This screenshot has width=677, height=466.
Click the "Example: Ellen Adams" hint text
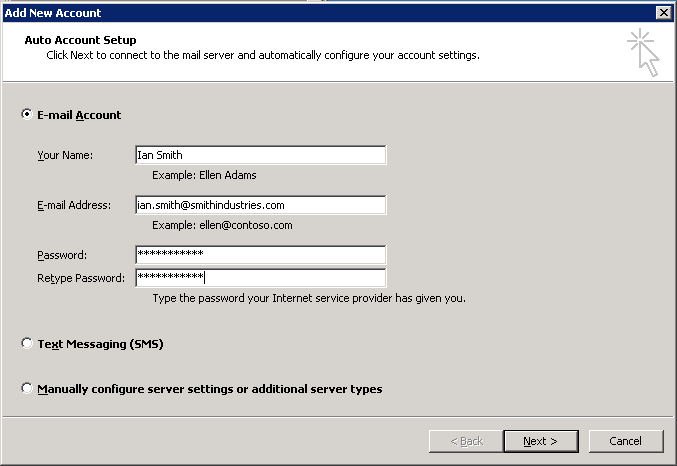tap(204, 176)
